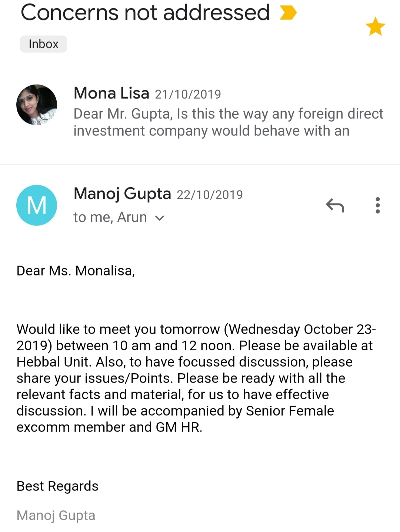The width and height of the screenshot is (400, 532).
Task: Select the sender name Manoj Gupta in header
Action: point(122,194)
